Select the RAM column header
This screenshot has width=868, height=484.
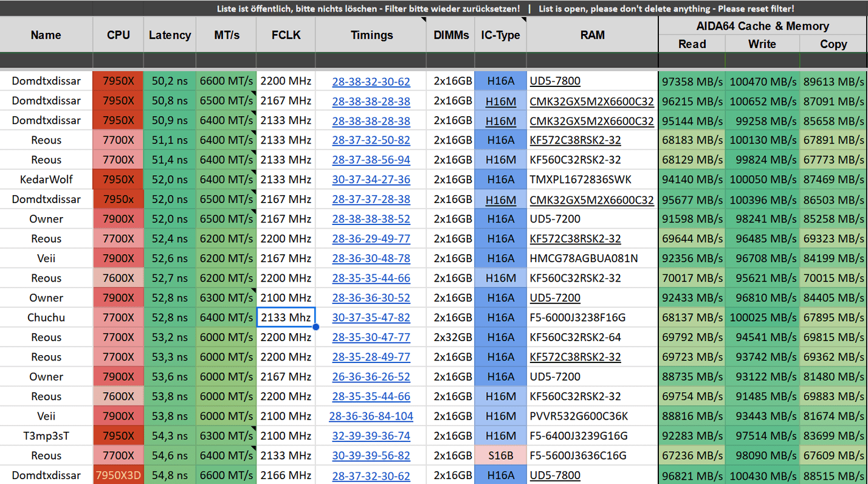pyautogui.click(x=592, y=35)
